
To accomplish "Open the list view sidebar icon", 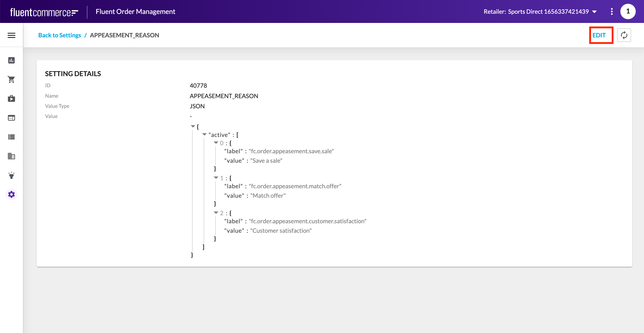I will tap(12, 137).
